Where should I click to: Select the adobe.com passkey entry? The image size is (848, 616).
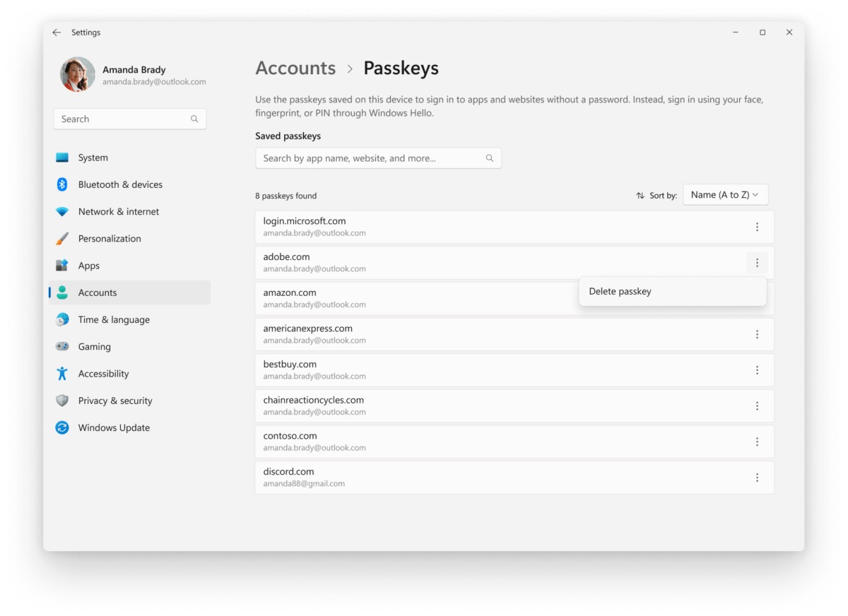click(x=514, y=263)
